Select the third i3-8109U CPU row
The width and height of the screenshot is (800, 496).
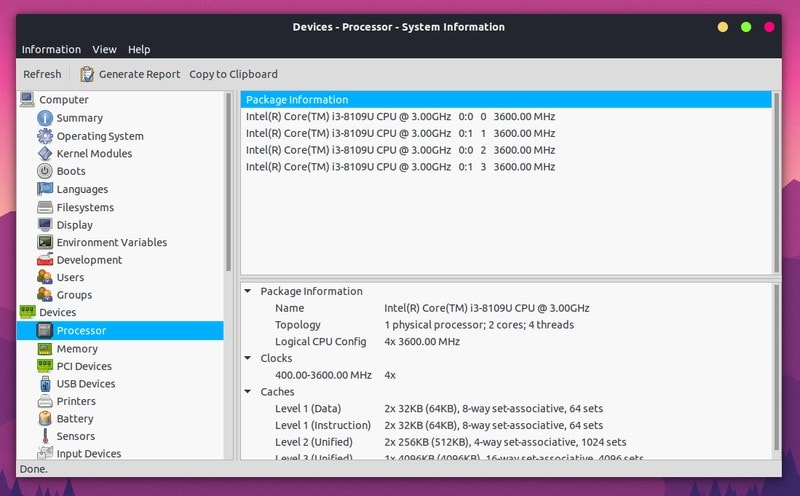[506, 150]
